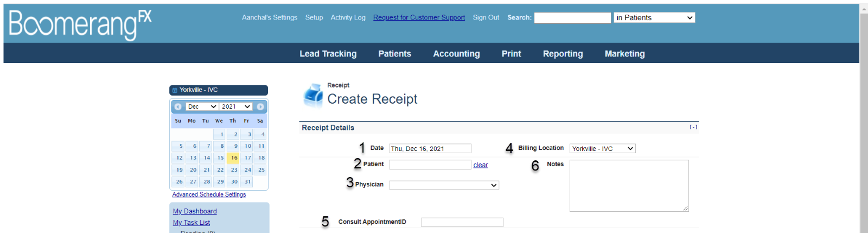Image resolution: width=868 pixels, height=233 pixels.
Task: Click into the Notes text area
Action: tap(629, 185)
